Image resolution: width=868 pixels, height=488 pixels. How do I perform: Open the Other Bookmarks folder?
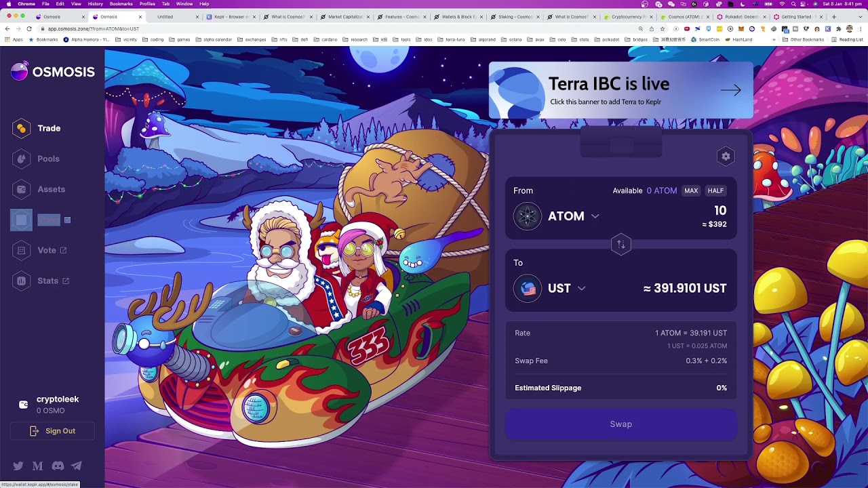(803, 39)
